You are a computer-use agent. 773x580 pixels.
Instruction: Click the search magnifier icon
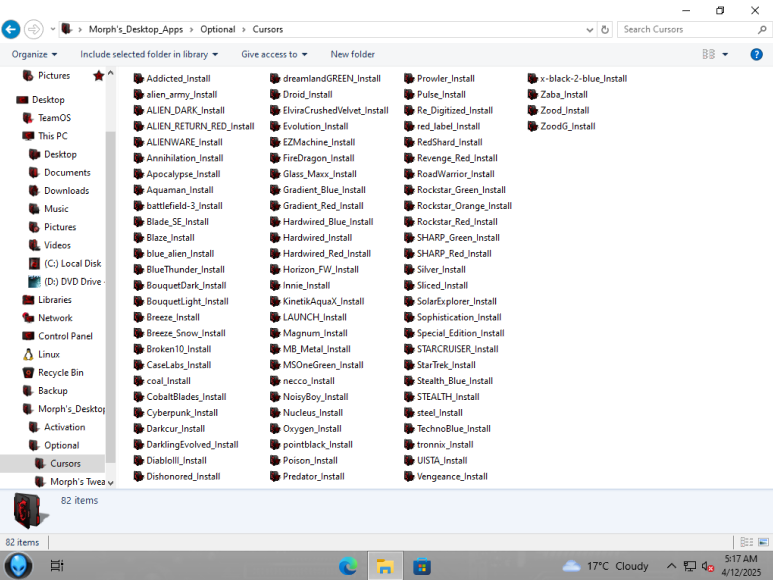[x=762, y=30]
